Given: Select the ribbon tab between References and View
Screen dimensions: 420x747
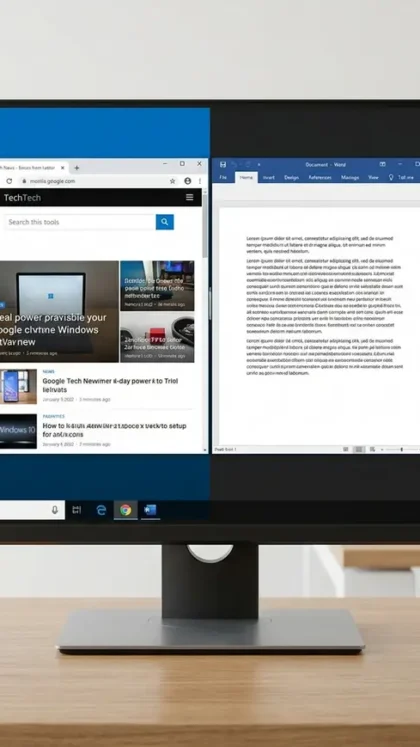Looking at the screenshot, I should (x=350, y=177).
